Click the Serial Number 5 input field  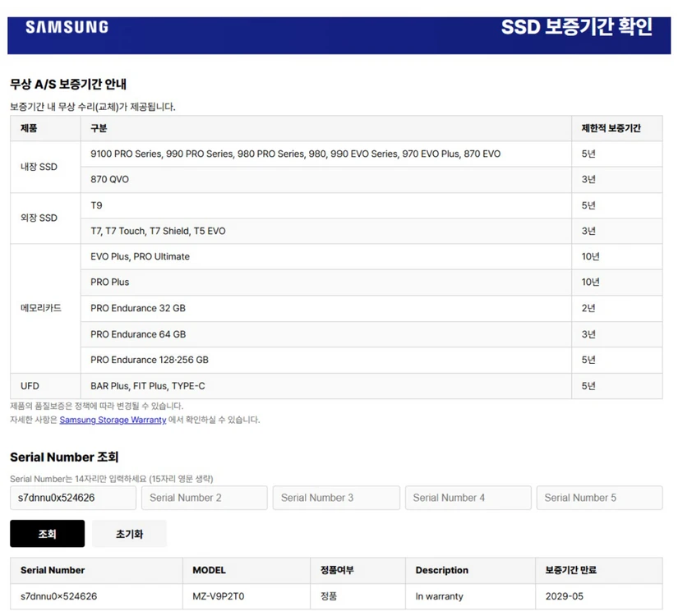[599, 498]
